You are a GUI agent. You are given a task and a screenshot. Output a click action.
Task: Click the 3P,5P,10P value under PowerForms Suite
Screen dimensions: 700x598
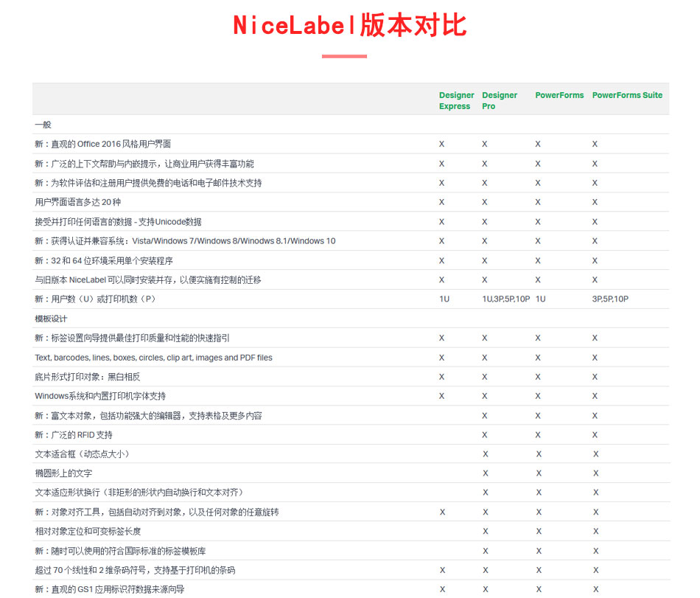pyautogui.click(x=610, y=299)
